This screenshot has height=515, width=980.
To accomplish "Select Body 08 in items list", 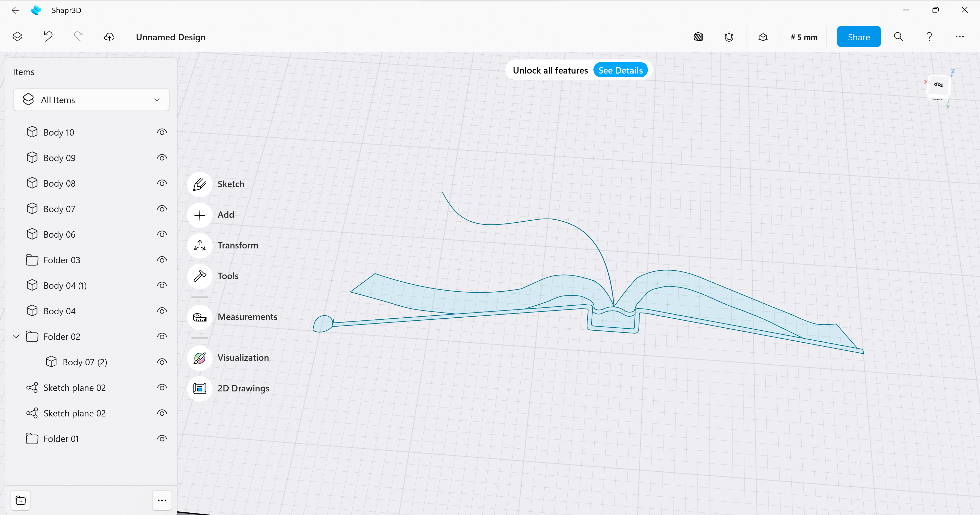I will (x=59, y=184).
